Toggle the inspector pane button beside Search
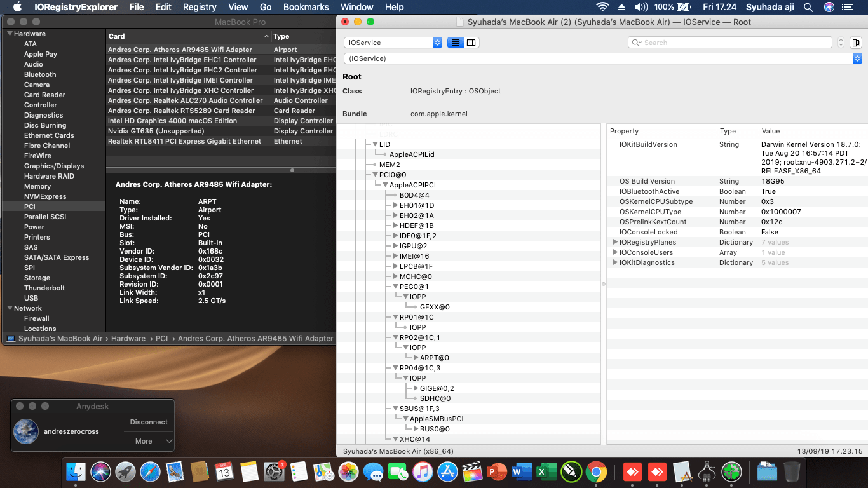Image resolution: width=868 pixels, height=488 pixels. 857,43
